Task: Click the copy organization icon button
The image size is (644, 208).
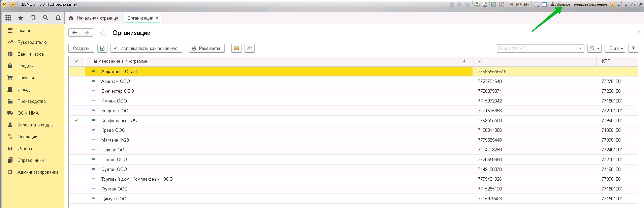Action: click(x=102, y=48)
